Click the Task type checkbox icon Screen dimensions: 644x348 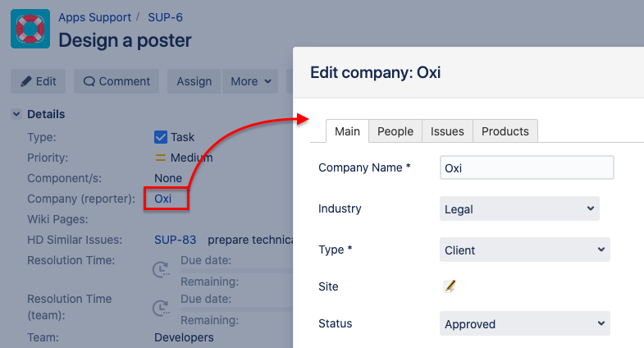pos(161,137)
